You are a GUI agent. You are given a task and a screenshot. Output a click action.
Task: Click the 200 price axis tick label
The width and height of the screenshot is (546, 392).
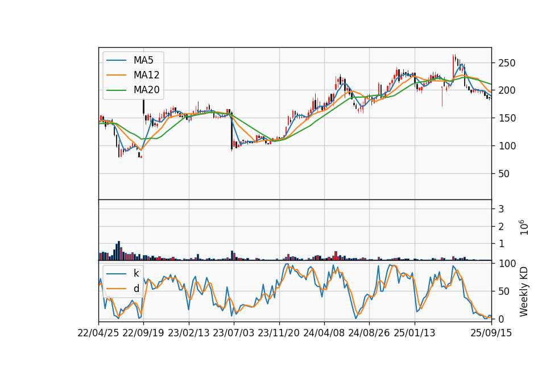point(507,90)
